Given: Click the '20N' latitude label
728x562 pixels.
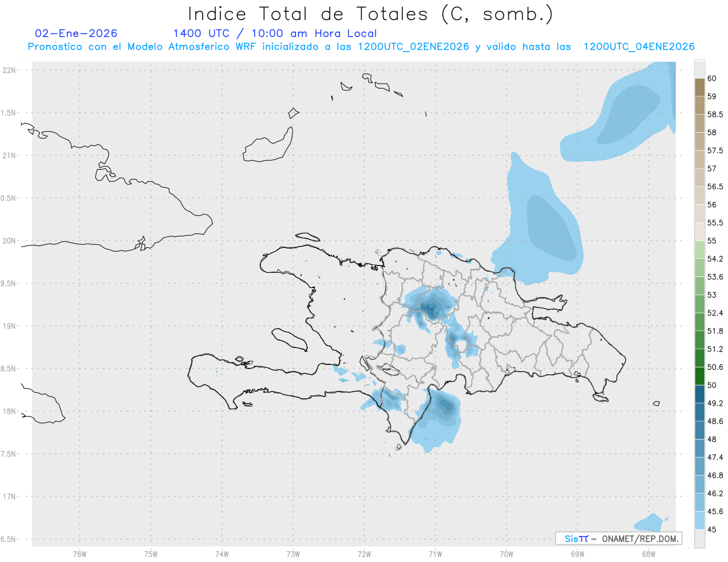Looking at the screenshot, I should (10, 241).
